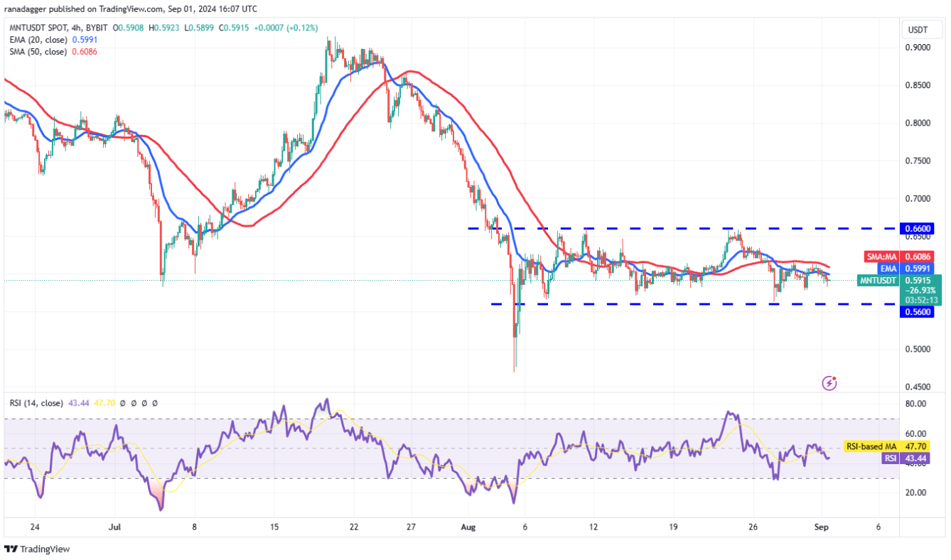951x560 pixels.
Task: Toggle the second Ø symbol in the RSI legend
Action: click(134, 403)
